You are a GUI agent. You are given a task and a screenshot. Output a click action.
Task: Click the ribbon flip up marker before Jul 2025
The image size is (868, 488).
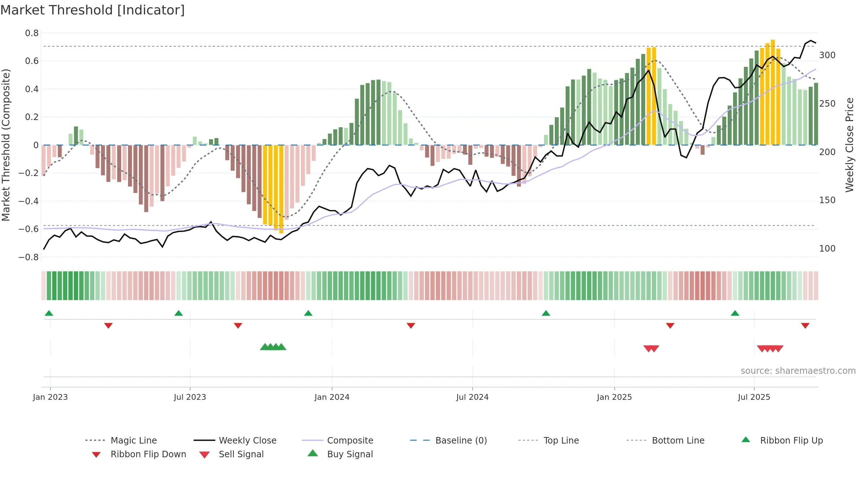(x=735, y=313)
